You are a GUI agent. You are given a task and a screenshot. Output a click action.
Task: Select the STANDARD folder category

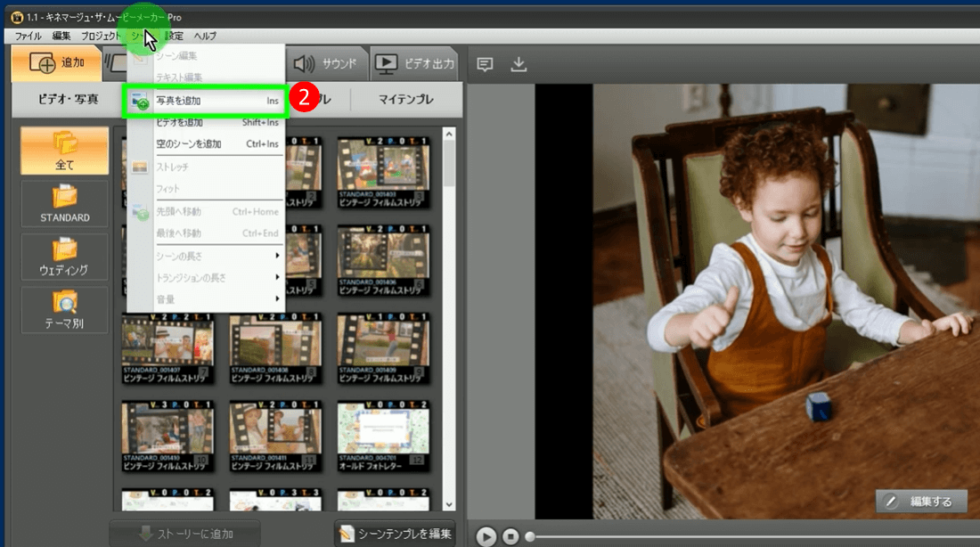[65, 204]
